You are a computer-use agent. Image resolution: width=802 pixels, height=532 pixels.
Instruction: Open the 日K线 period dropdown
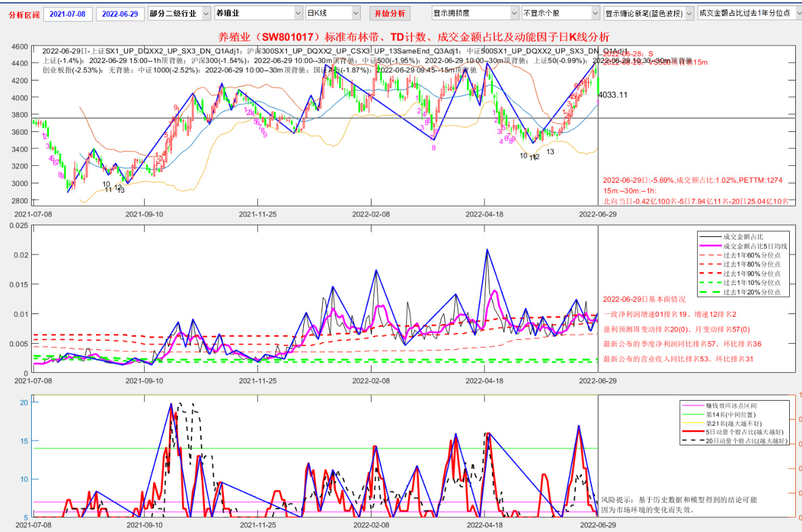click(333, 13)
